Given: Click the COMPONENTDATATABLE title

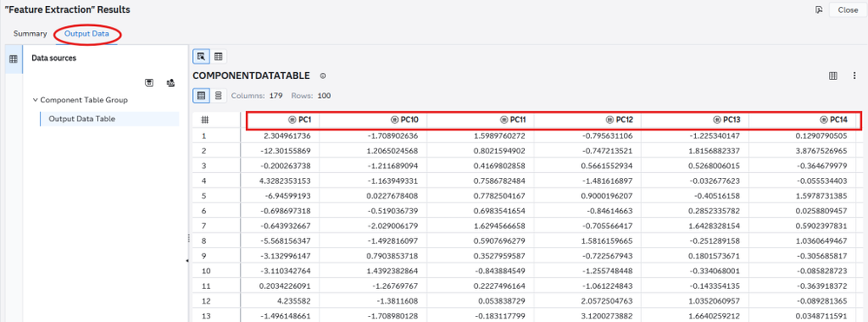Looking at the screenshot, I should click(251, 76).
